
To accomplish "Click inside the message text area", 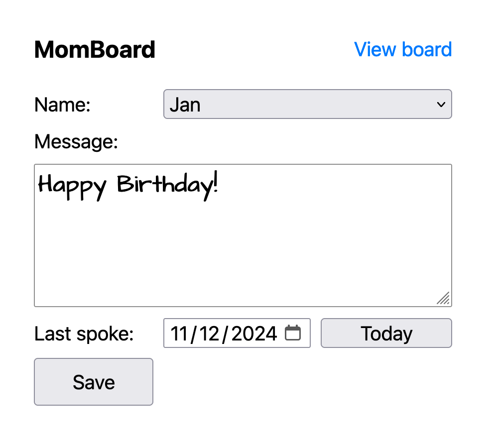I will (243, 234).
